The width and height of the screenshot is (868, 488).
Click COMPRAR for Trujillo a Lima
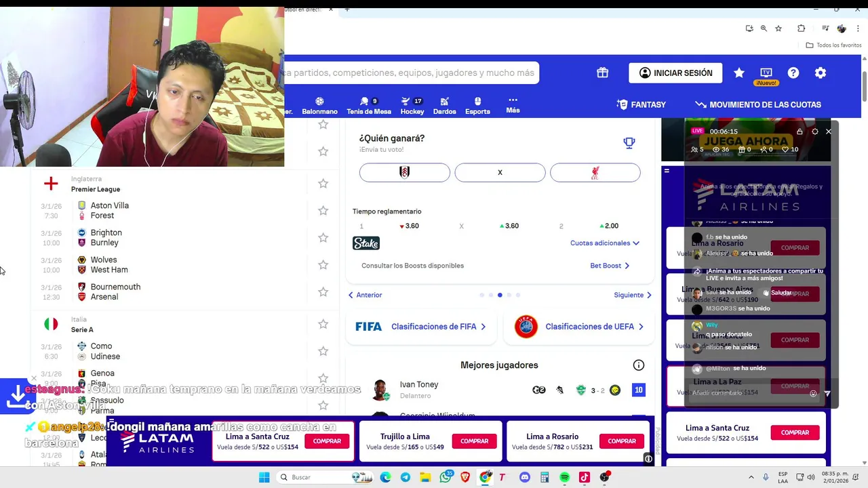coord(475,441)
